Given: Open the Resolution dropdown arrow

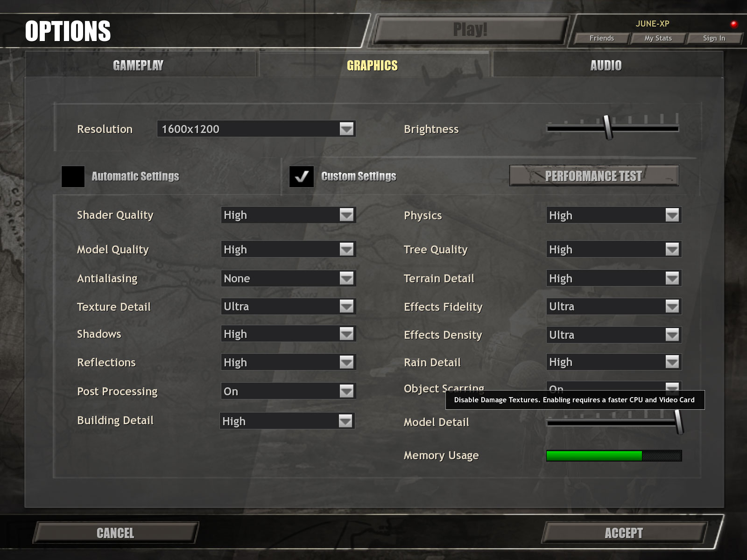Looking at the screenshot, I should (x=346, y=129).
